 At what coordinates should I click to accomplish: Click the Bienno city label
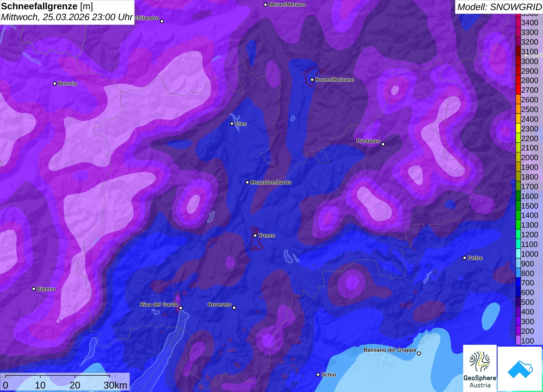click(x=46, y=289)
